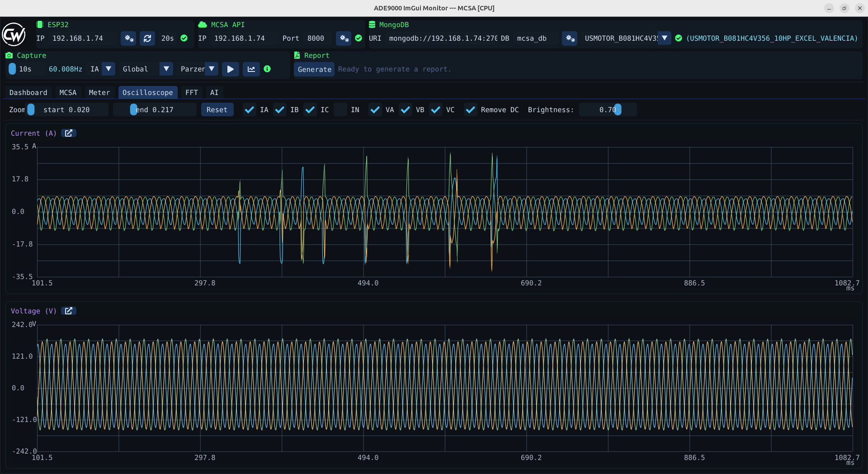Click the MCSA API IP address field

pyautogui.click(x=245, y=38)
